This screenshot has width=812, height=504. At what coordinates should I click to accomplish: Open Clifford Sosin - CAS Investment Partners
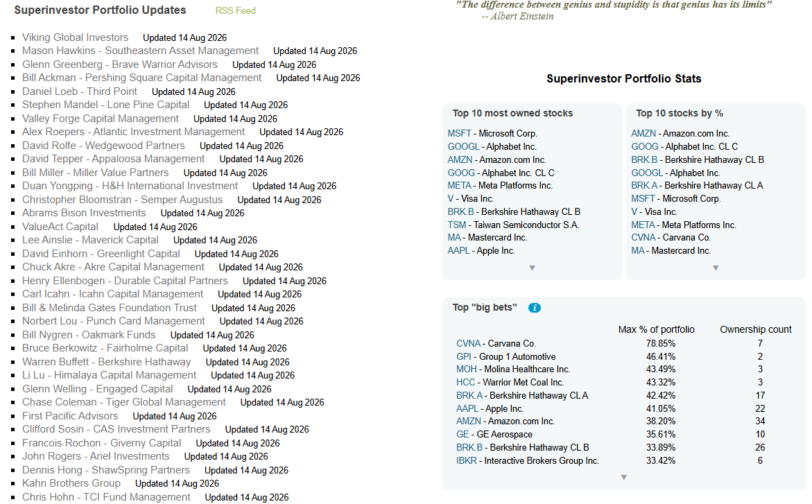pos(116,429)
